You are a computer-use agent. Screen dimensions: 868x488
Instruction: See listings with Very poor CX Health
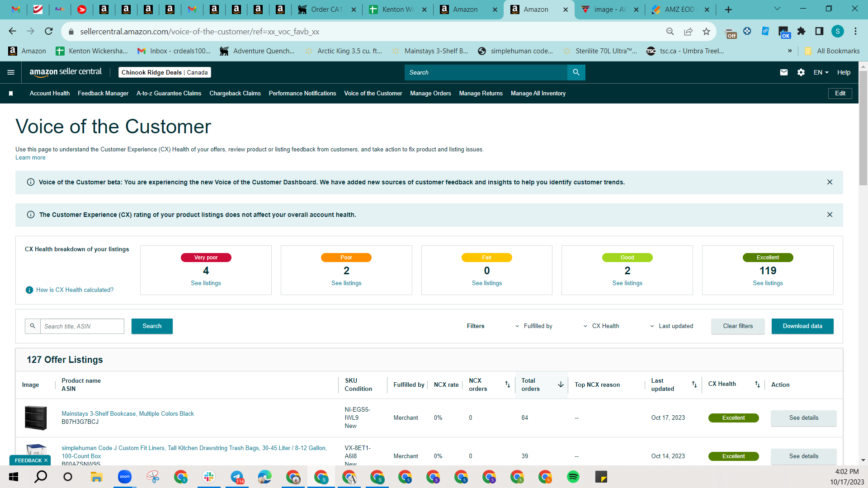pyautogui.click(x=206, y=283)
